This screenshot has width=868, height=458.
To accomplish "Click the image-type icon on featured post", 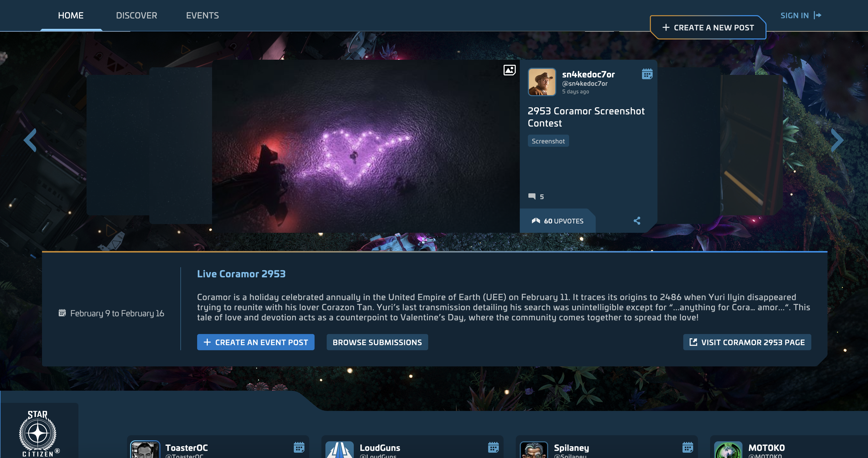I will coord(509,70).
